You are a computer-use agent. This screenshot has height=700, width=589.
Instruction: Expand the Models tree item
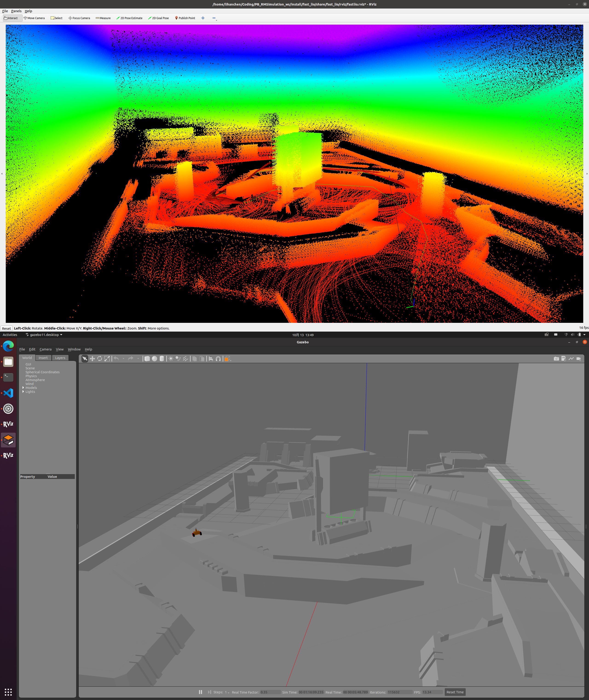(23, 388)
